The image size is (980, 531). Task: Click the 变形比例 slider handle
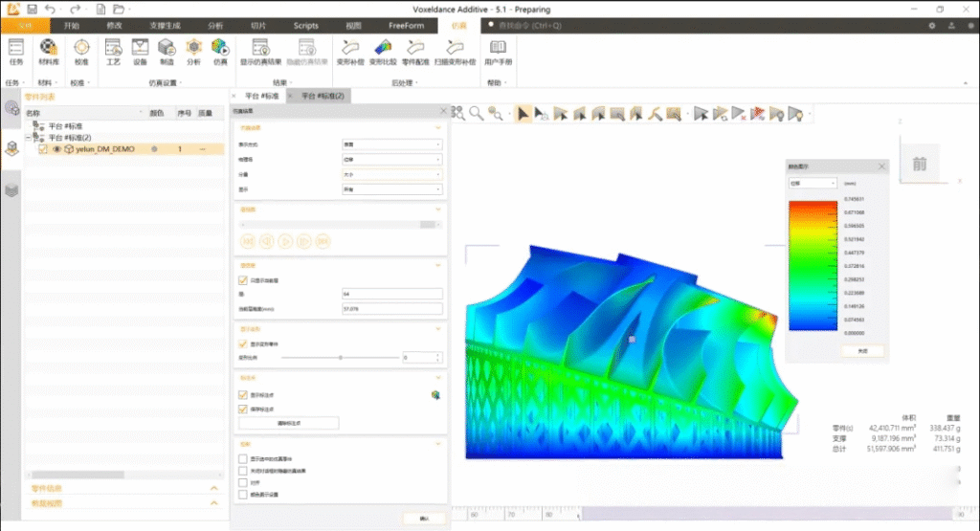tap(341, 357)
